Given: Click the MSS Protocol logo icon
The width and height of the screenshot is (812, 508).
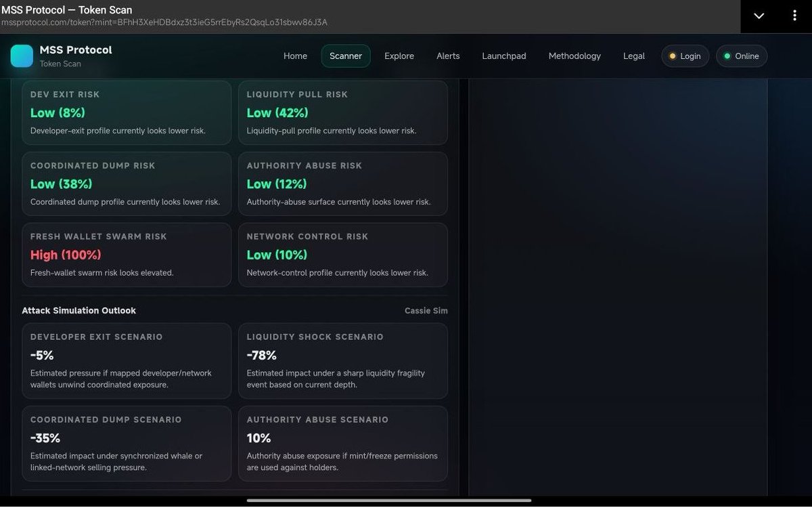Looking at the screenshot, I should (22, 56).
